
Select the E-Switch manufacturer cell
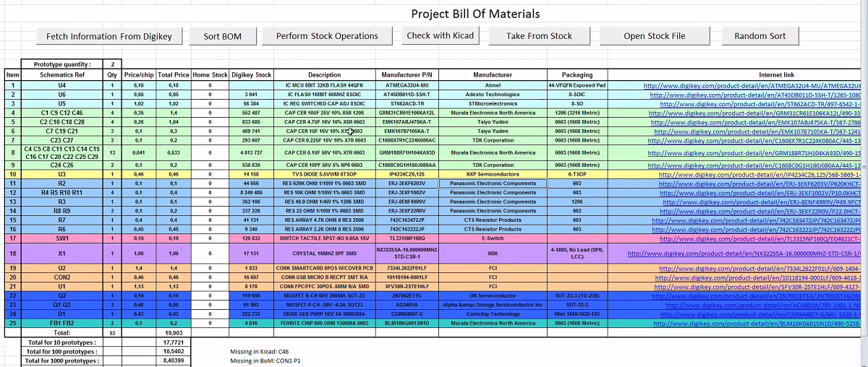493,238
